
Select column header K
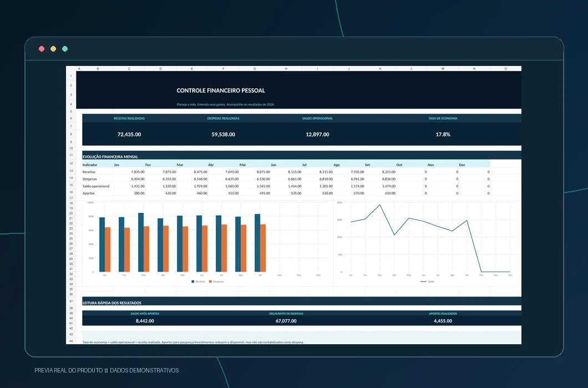(x=380, y=69)
